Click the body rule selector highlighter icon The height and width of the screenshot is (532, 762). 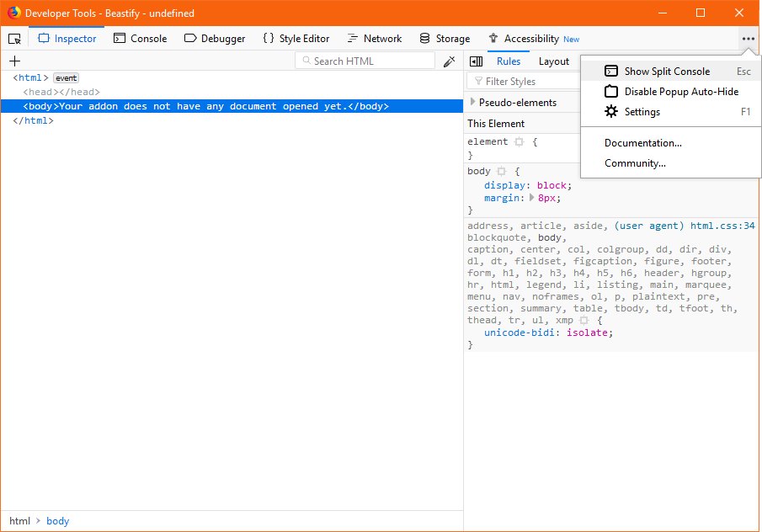pos(502,172)
